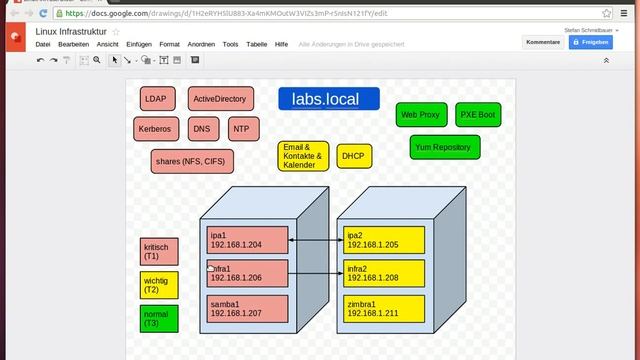Open the Stefan Schmidbauer account dropdown
The height and width of the screenshot is (360, 640).
(591, 30)
